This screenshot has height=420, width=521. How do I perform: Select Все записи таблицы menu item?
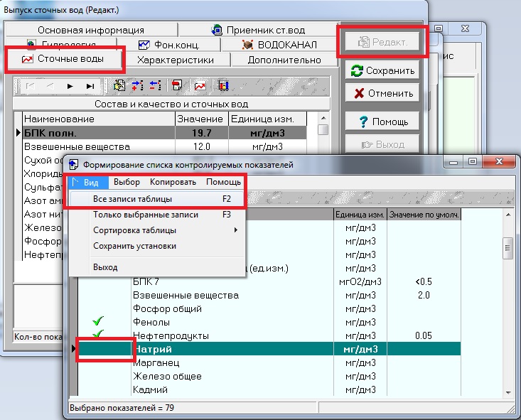(132, 199)
